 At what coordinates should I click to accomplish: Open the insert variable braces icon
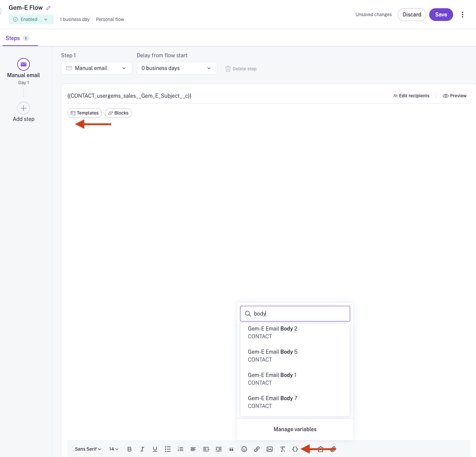click(x=295, y=449)
